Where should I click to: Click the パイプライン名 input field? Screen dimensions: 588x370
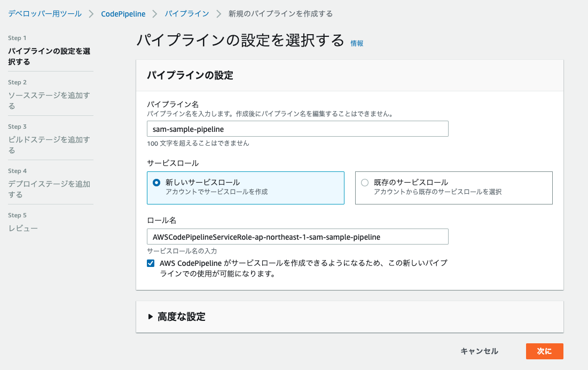pos(297,128)
